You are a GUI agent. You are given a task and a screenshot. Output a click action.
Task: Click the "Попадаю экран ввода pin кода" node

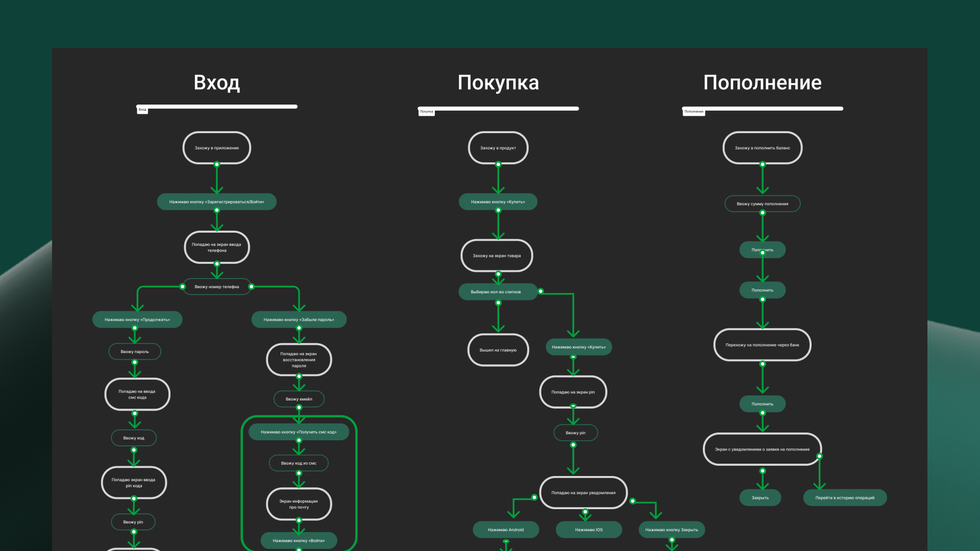click(x=134, y=483)
